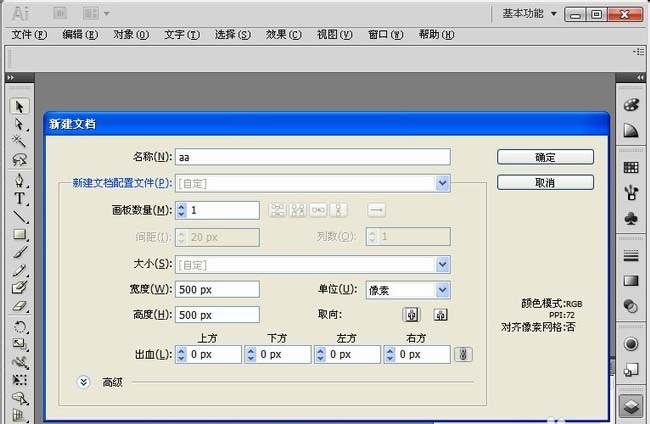Open 新建文档配置文件 profile dropdown
Screen dimensions: 650x424
pos(443,183)
